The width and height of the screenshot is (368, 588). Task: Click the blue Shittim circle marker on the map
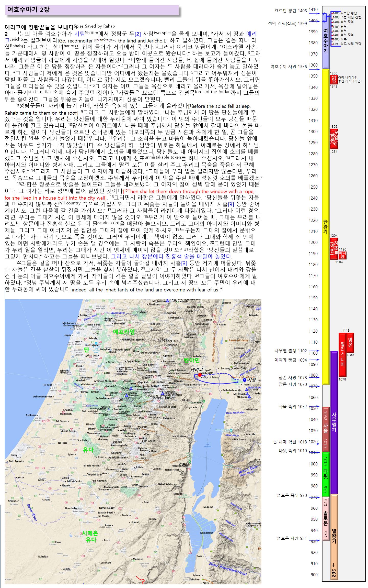[x=245, y=380]
